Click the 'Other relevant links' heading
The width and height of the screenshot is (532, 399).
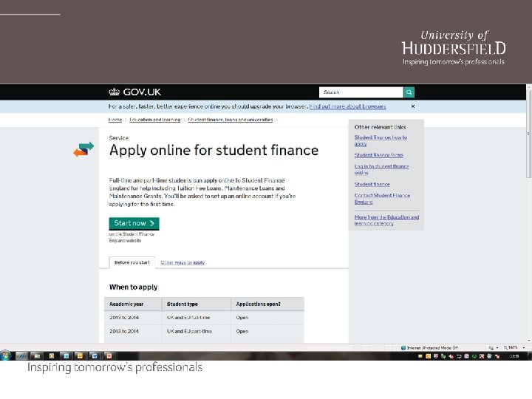[380, 127]
